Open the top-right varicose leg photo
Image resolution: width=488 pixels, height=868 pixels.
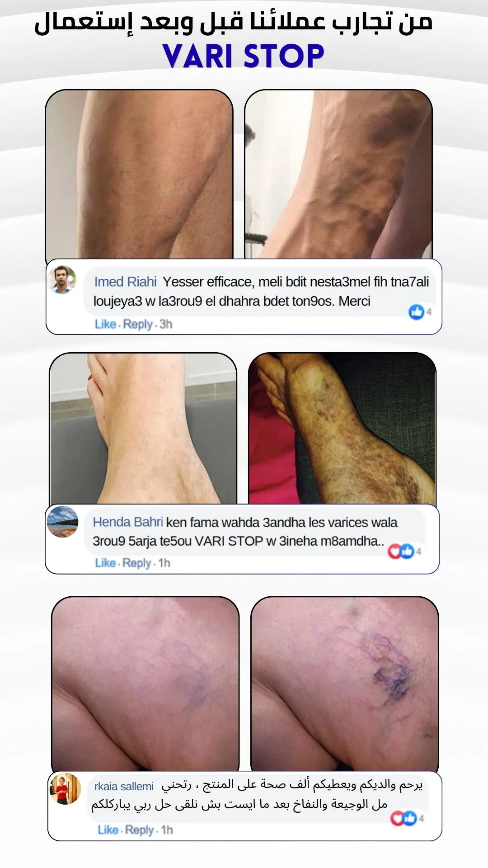click(338, 175)
